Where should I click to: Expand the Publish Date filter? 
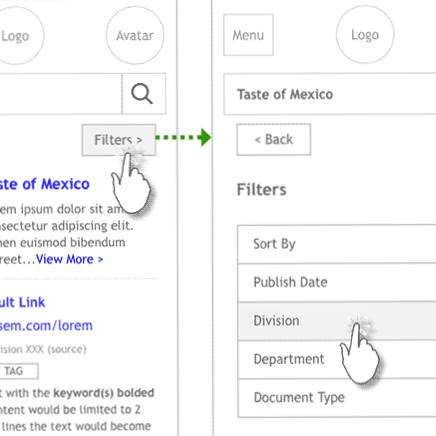tap(337, 283)
